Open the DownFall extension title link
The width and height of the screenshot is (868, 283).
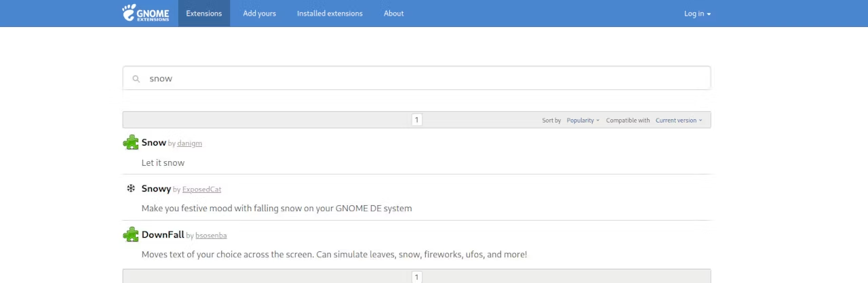[163, 235]
